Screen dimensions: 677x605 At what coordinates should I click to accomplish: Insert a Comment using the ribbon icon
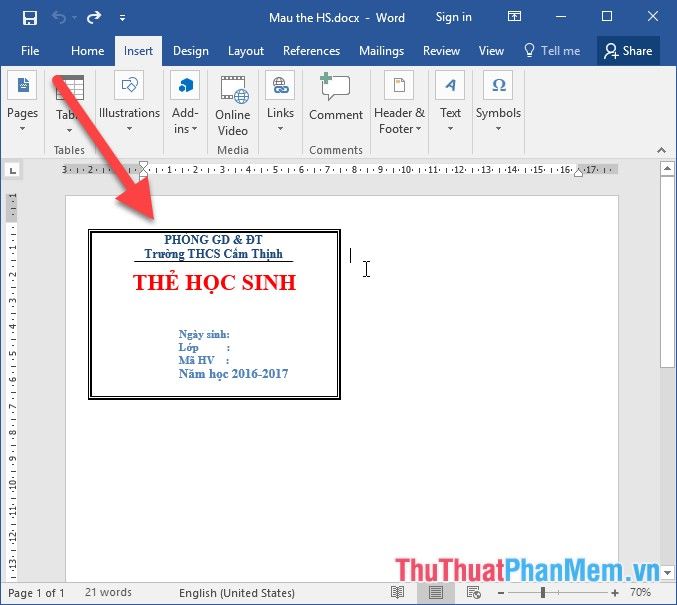click(335, 88)
